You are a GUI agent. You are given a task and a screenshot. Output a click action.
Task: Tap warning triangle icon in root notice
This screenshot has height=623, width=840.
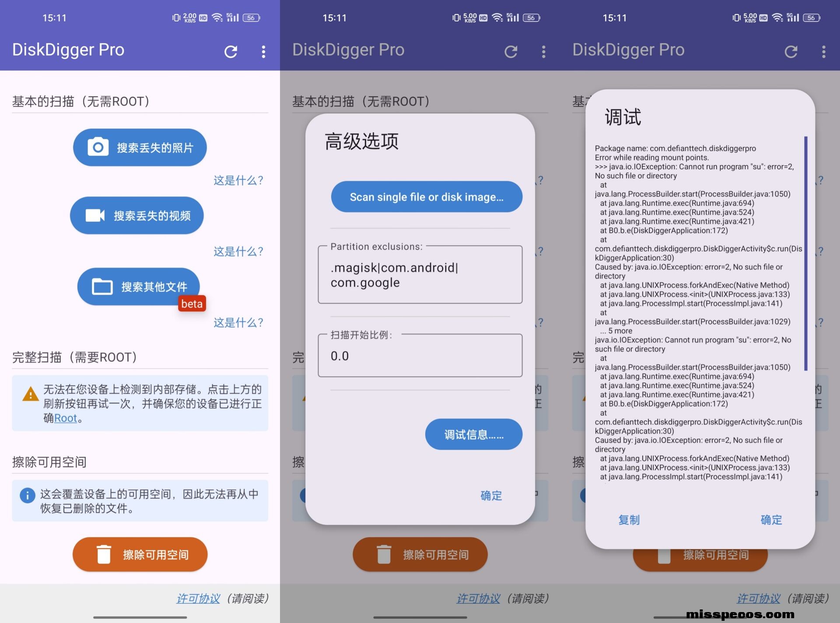pyautogui.click(x=30, y=394)
